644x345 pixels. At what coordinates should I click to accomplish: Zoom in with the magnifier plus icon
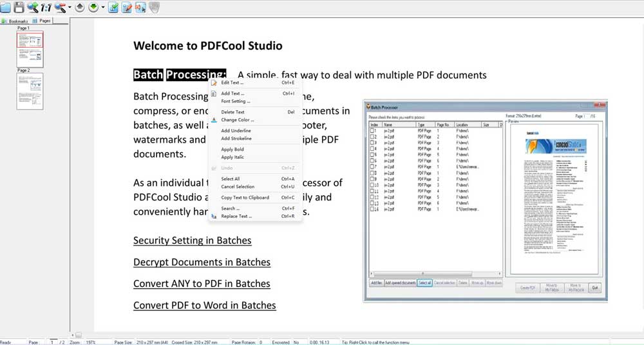click(33, 7)
